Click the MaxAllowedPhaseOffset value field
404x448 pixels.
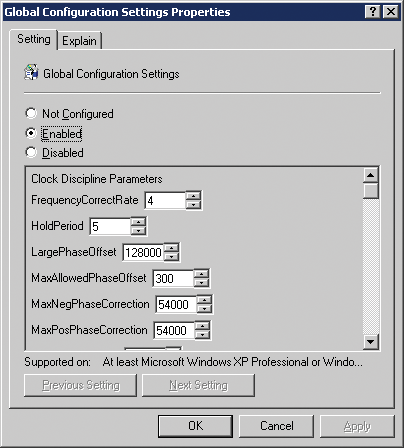(173, 278)
